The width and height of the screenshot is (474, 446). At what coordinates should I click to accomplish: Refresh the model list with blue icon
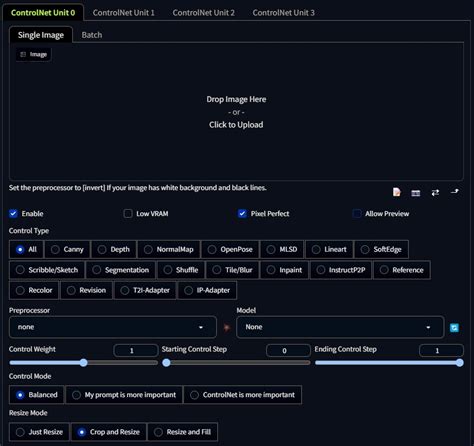(x=454, y=328)
